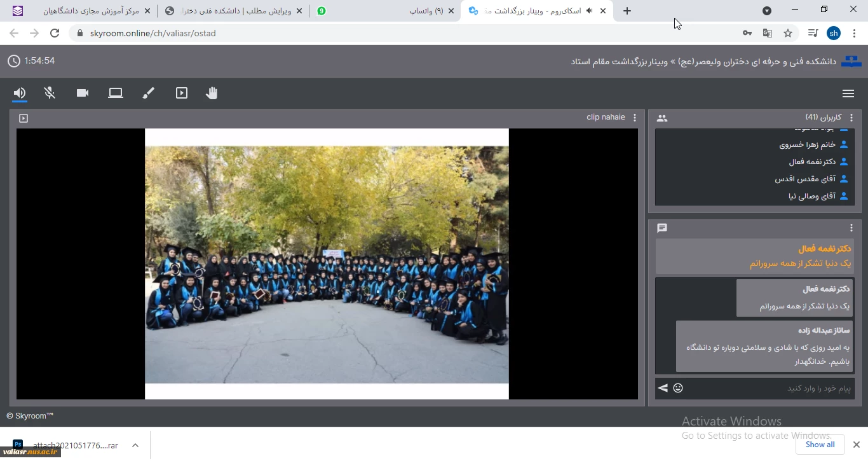Screen dimensions: 868x463
Task: Close the واتساپ browser tab
Action: tap(451, 11)
